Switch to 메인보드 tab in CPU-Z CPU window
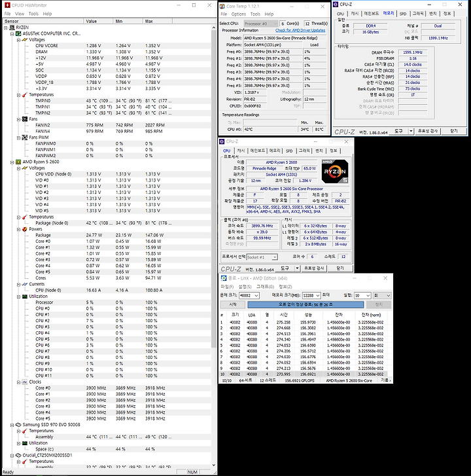This screenshot has height=476, width=471. coord(258,151)
